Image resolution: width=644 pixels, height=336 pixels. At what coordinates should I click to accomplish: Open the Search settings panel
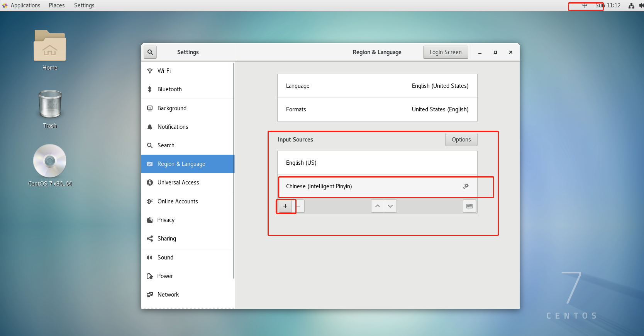(x=188, y=145)
